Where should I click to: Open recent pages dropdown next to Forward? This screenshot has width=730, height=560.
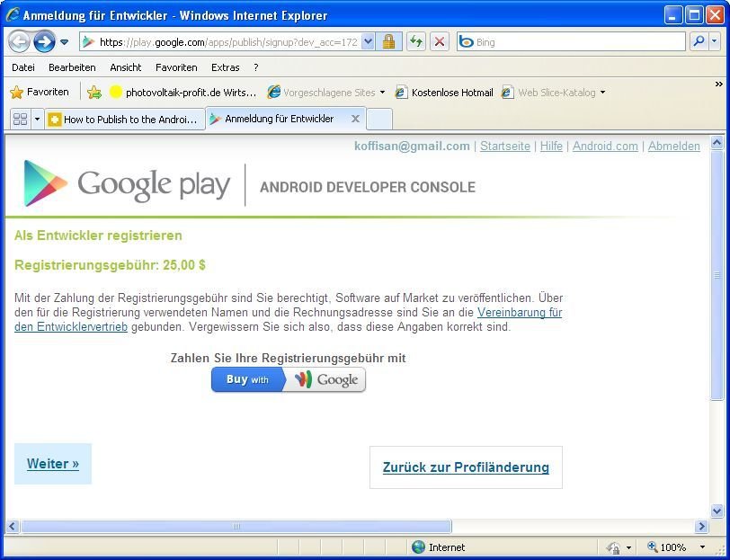(64, 42)
